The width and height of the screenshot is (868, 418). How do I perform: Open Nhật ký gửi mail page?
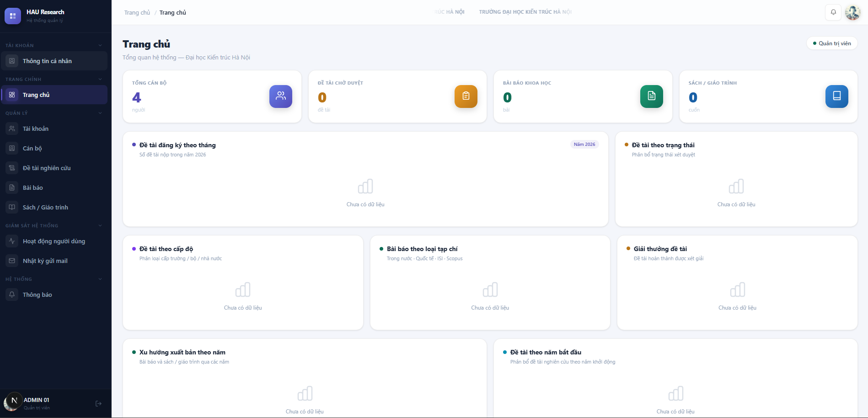tap(54, 261)
